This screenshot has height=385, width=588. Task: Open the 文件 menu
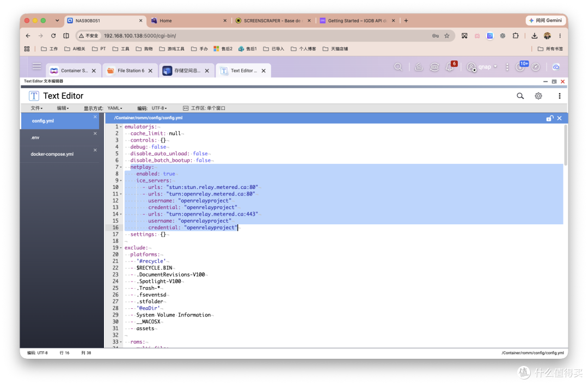(36, 108)
